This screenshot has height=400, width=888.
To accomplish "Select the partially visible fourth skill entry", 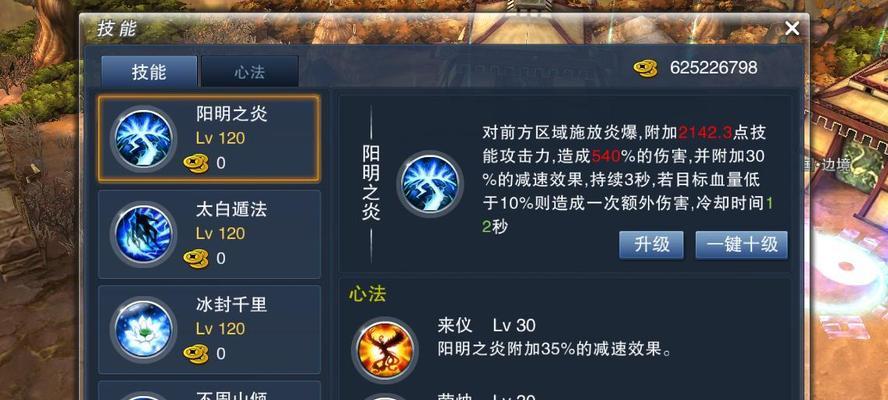I will click(x=210, y=390).
